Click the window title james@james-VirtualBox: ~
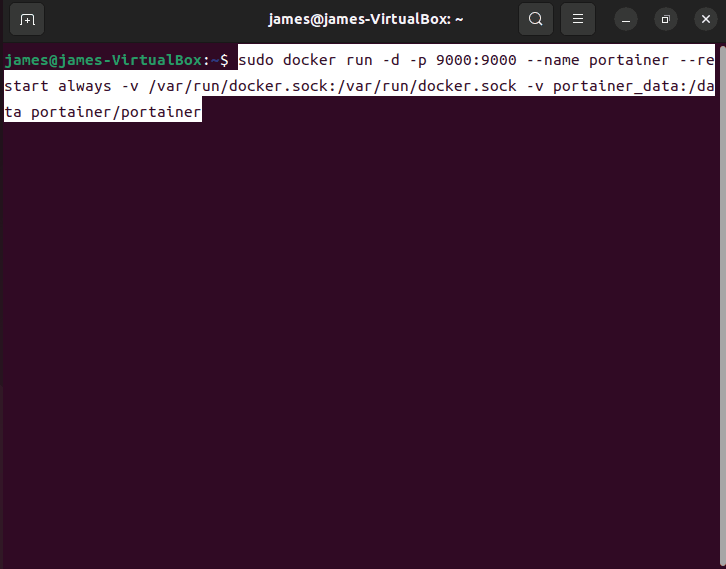726x569 pixels. 366,19
